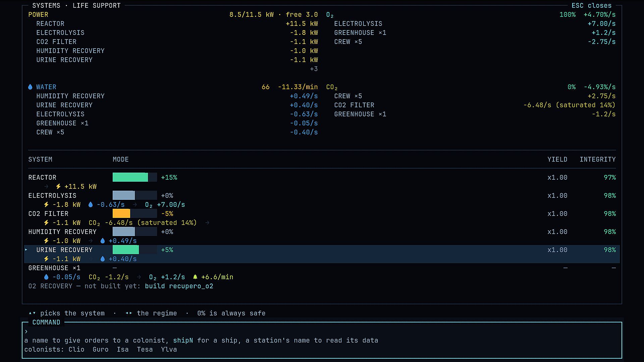644x362 pixels.
Task: Click the CO₂ '-4.93%/s' rate value
Action: 600,87
